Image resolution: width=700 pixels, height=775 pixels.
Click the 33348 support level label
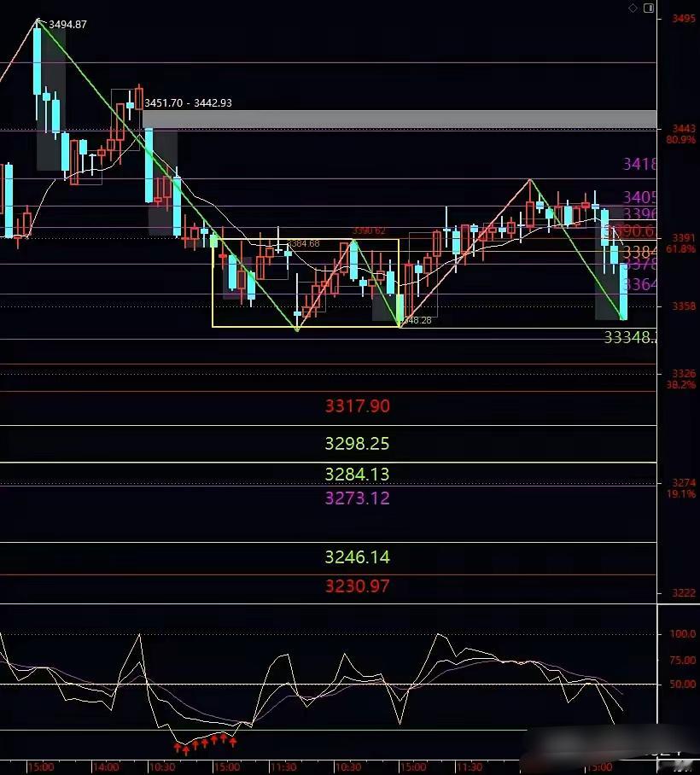tap(630, 337)
